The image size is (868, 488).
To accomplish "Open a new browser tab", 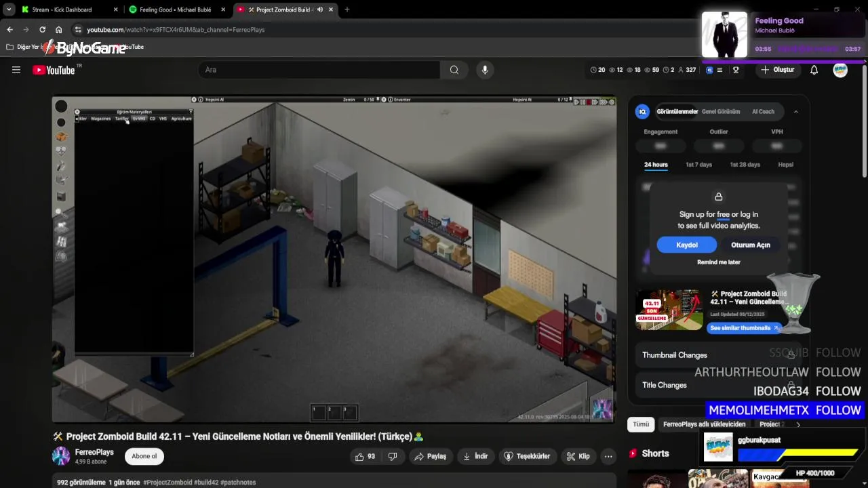I will 347,9.
